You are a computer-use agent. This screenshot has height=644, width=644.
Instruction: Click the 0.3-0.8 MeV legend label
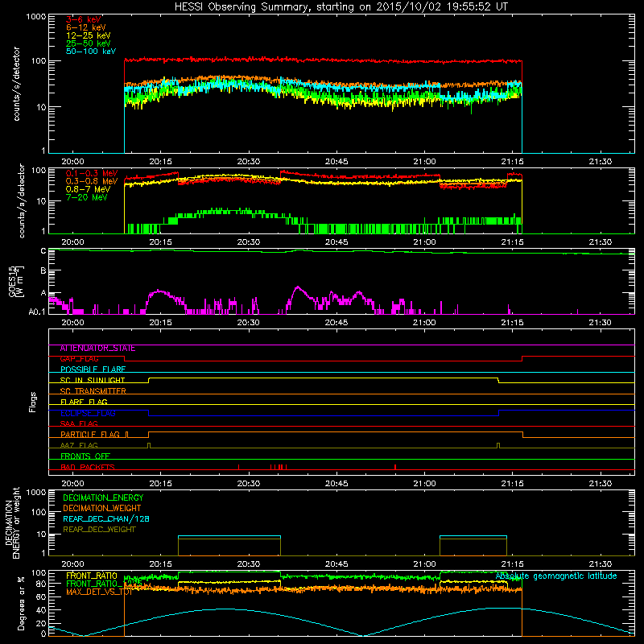(x=92, y=181)
